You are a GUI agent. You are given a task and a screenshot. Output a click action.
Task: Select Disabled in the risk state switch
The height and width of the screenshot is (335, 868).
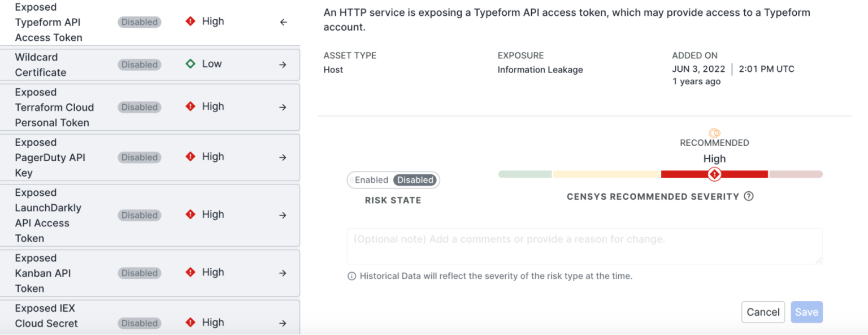point(415,180)
